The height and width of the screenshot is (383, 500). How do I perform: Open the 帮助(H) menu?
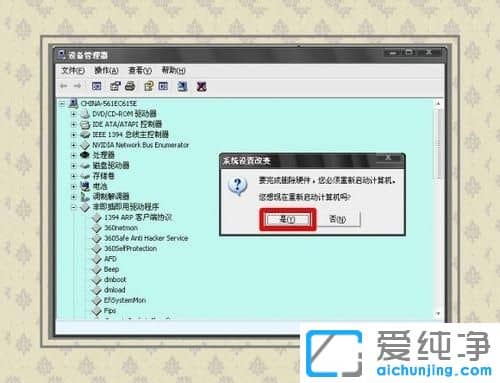tap(173, 70)
